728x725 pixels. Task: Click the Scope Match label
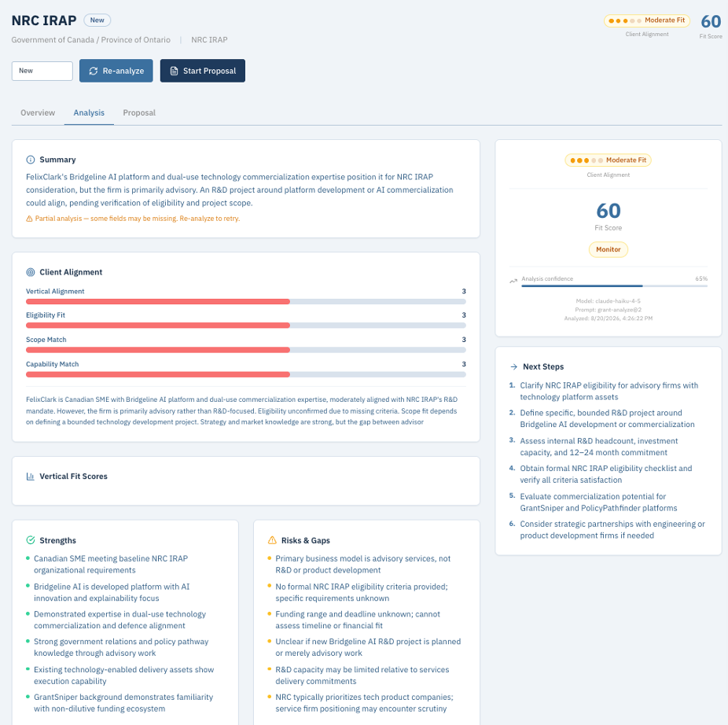[46, 340]
